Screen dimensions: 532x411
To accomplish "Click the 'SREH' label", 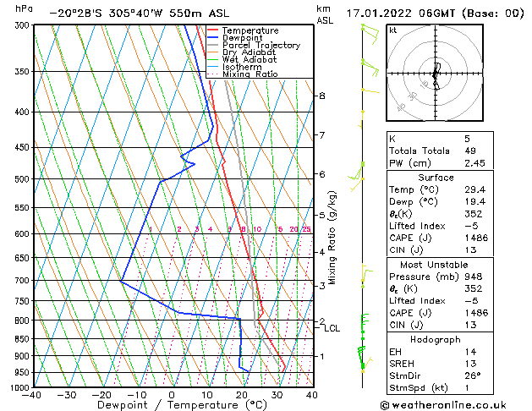I will tap(402, 364).
